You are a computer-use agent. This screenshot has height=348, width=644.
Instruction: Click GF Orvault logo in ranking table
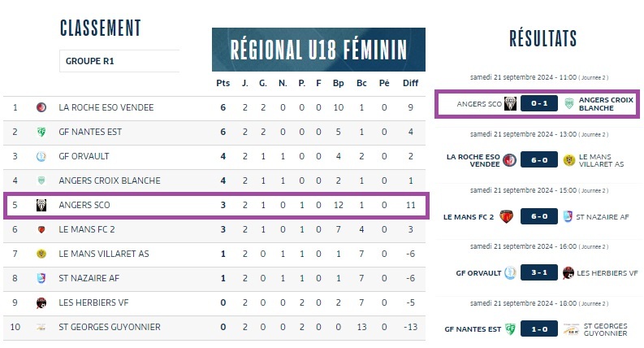41,156
